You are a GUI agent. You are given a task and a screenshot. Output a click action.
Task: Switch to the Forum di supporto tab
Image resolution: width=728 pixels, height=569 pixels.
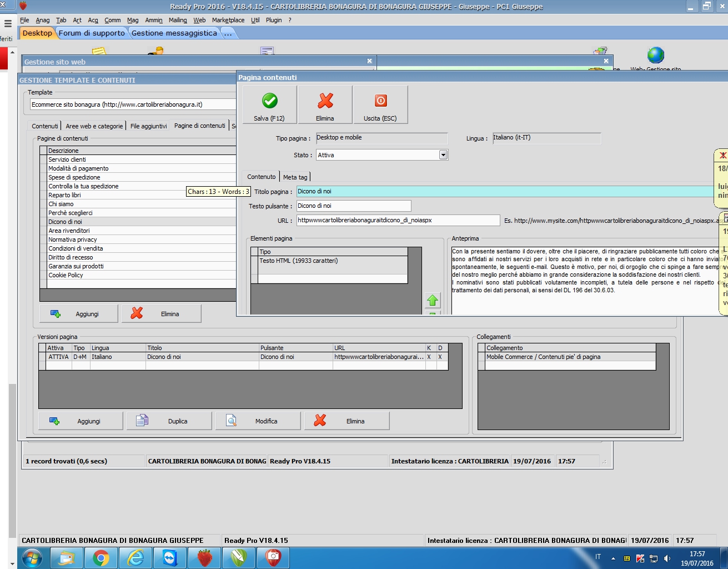point(92,33)
